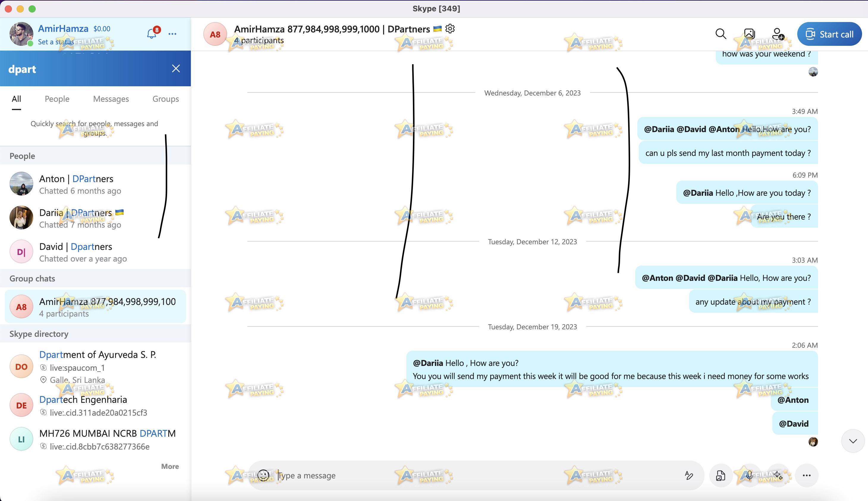Clear the dpart search with X
868x501 pixels.
(176, 68)
